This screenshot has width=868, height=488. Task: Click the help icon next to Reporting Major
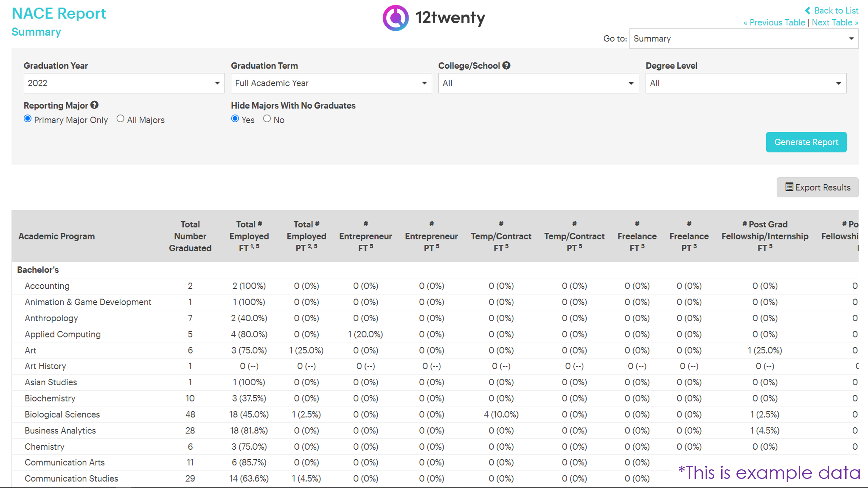pos(94,105)
